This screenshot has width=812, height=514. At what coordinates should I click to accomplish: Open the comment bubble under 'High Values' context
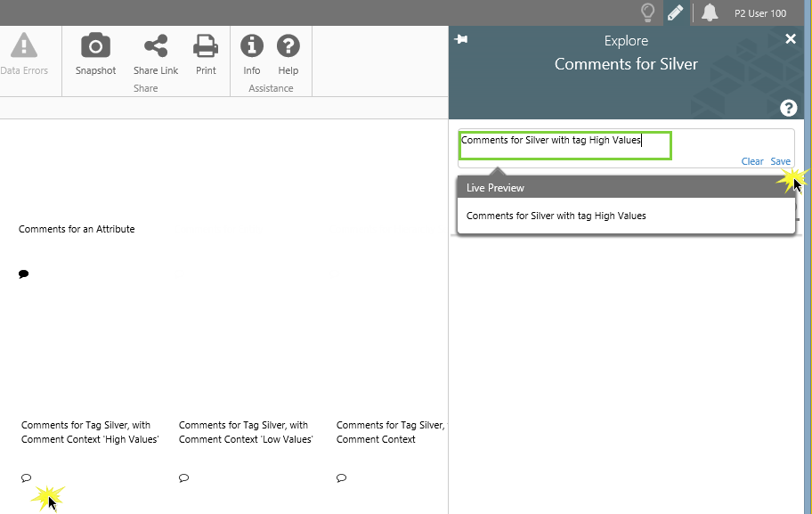coord(26,478)
